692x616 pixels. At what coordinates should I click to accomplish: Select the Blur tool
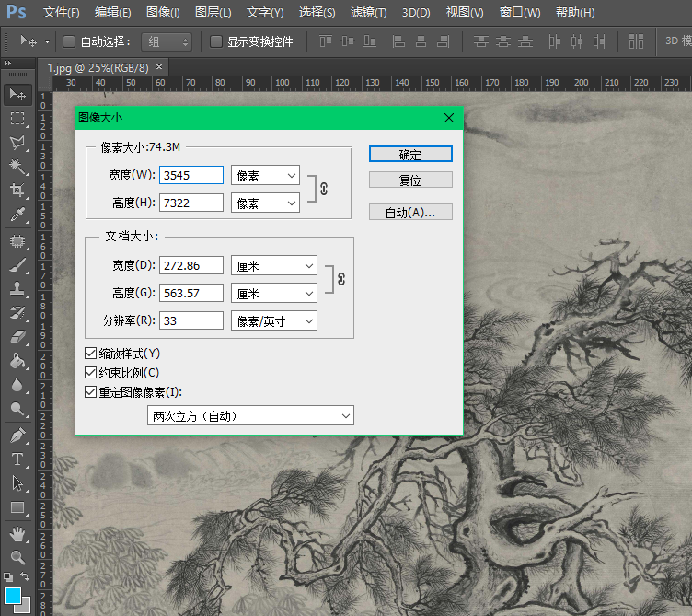click(x=17, y=385)
